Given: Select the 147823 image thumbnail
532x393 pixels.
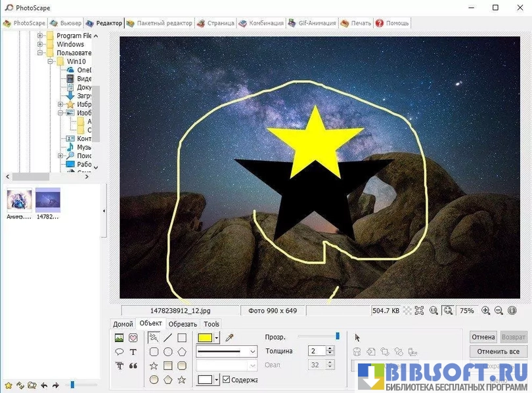Looking at the screenshot, I should pyautogui.click(x=48, y=200).
